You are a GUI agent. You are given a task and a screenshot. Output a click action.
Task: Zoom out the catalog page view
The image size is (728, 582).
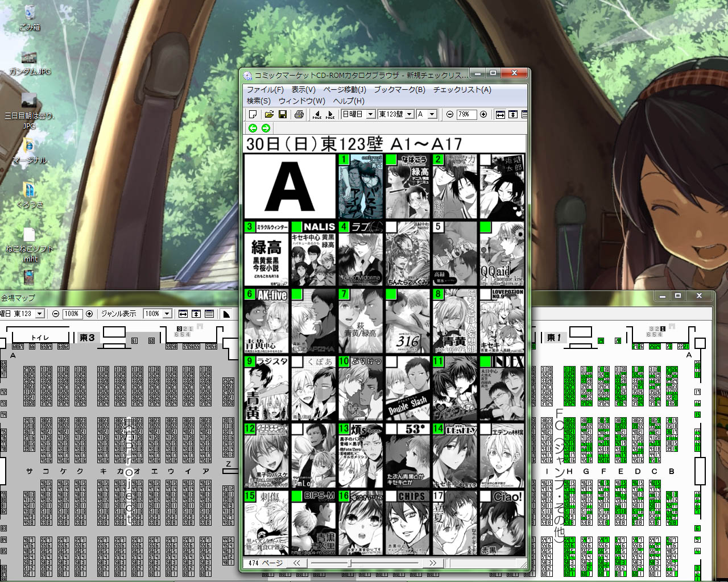(x=450, y=114)
